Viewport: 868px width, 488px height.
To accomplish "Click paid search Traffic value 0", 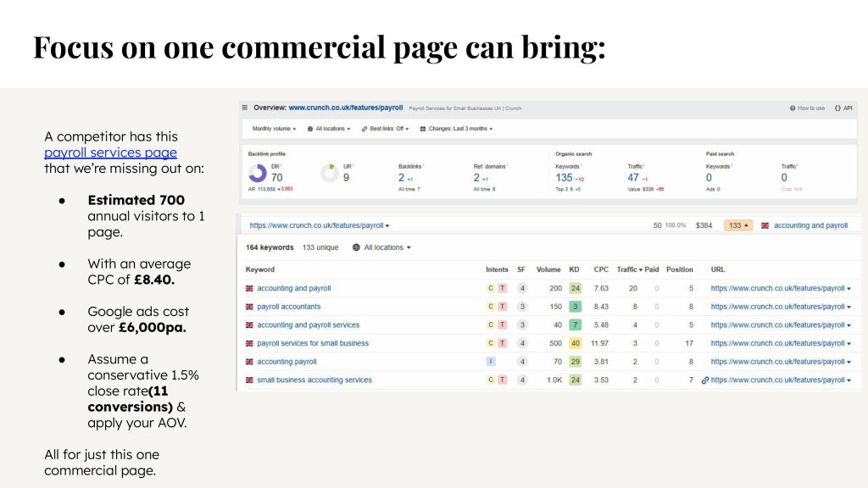I will [x=784, y=178].
